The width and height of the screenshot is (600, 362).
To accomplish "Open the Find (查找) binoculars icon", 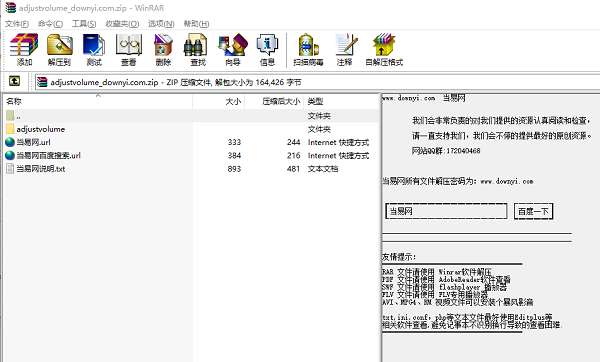I will point(198,50).
